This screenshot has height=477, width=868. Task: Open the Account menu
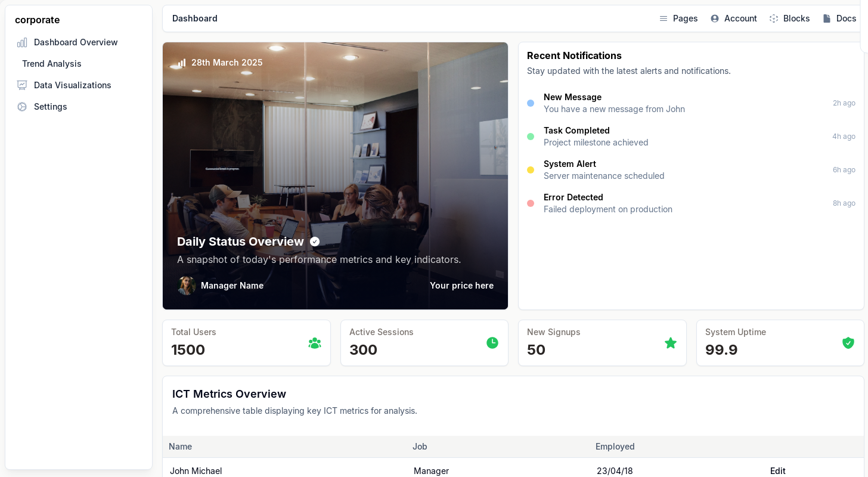point(734,18)
